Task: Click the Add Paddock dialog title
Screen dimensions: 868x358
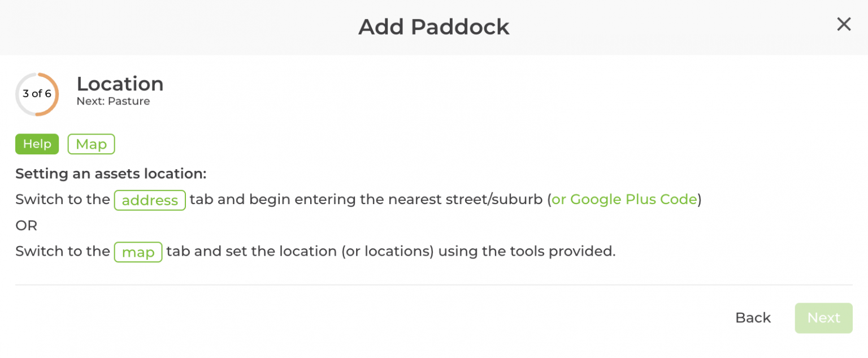Action: (x=433, y=27)
